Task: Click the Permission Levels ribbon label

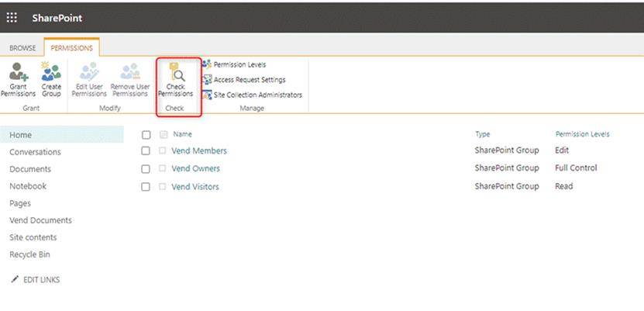Action: coord(240,65)
